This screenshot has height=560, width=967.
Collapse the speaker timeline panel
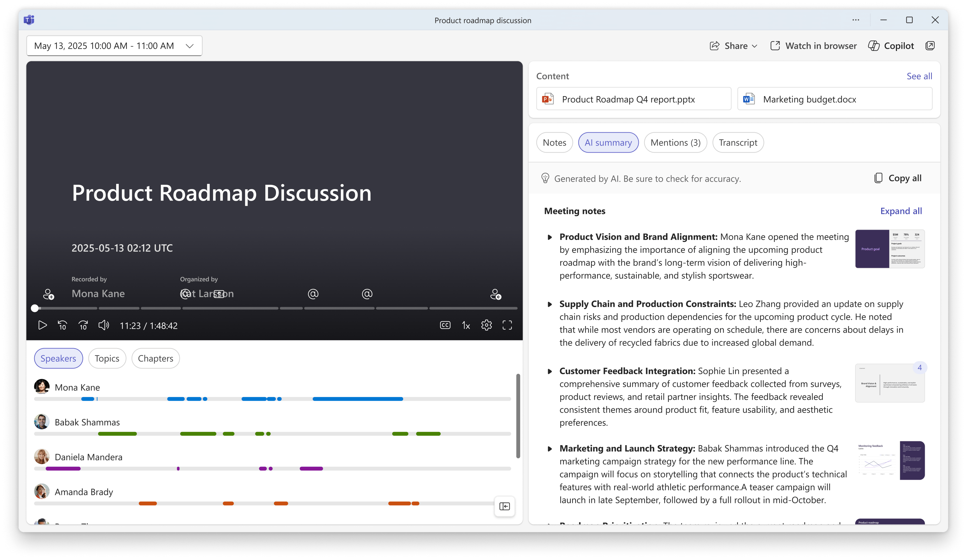pos(504,506)
